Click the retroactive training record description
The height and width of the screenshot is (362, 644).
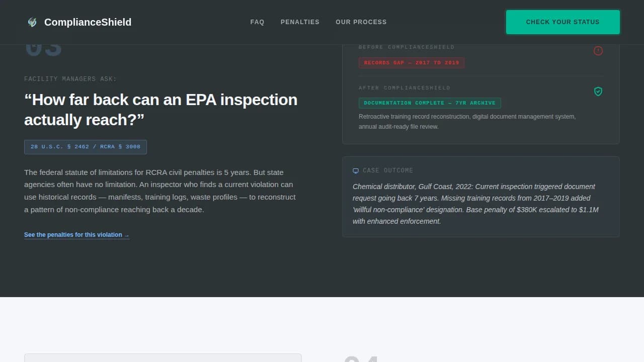pos(467,122)
